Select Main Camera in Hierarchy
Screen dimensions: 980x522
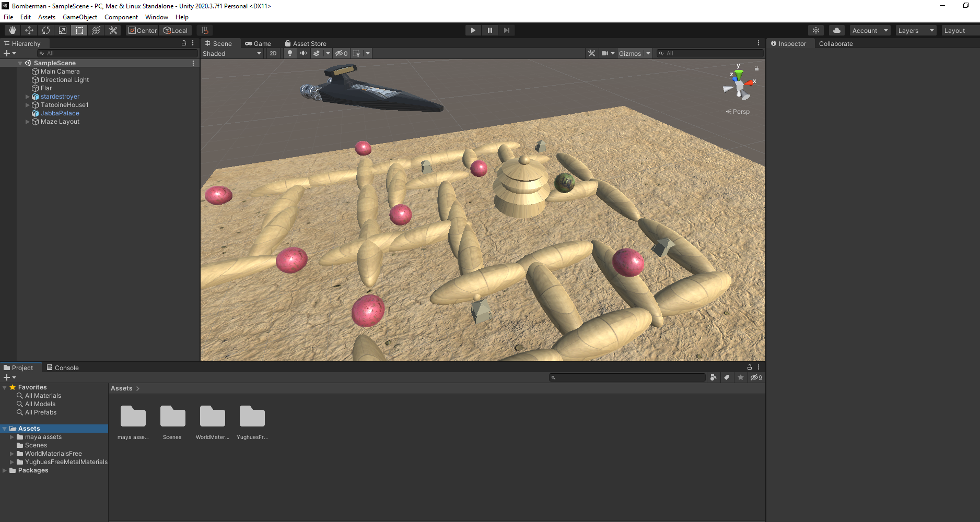tap(60, 72)
